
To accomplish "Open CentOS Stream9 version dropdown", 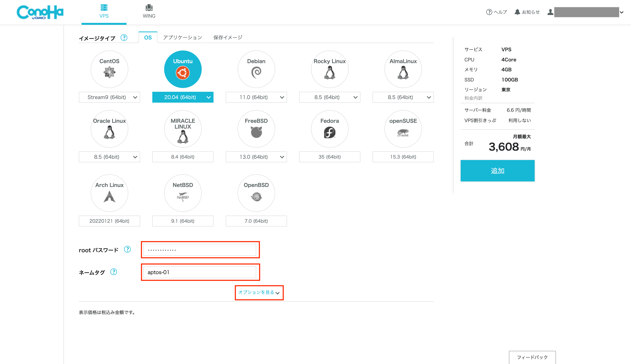I will coord(109,97).
